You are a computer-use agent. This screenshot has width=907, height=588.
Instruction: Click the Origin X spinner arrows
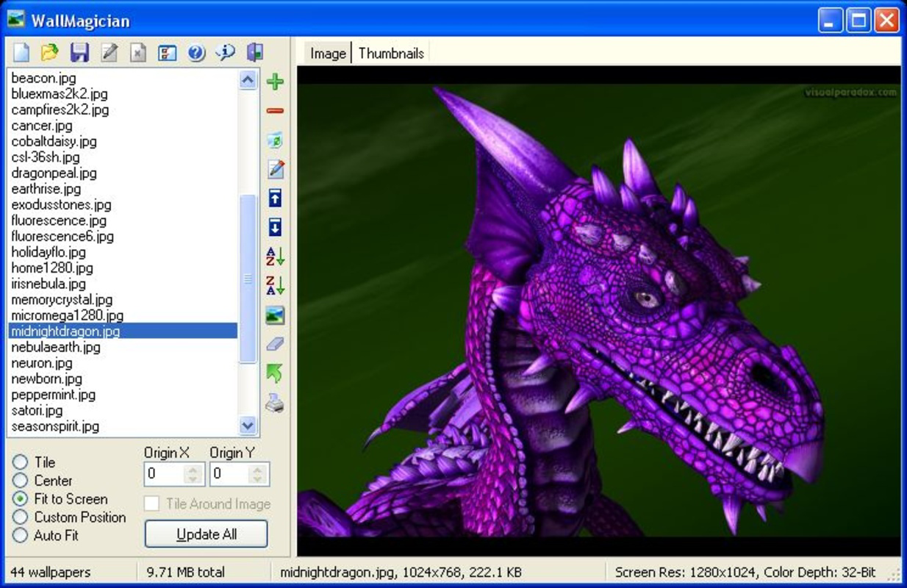pos(193,474)
